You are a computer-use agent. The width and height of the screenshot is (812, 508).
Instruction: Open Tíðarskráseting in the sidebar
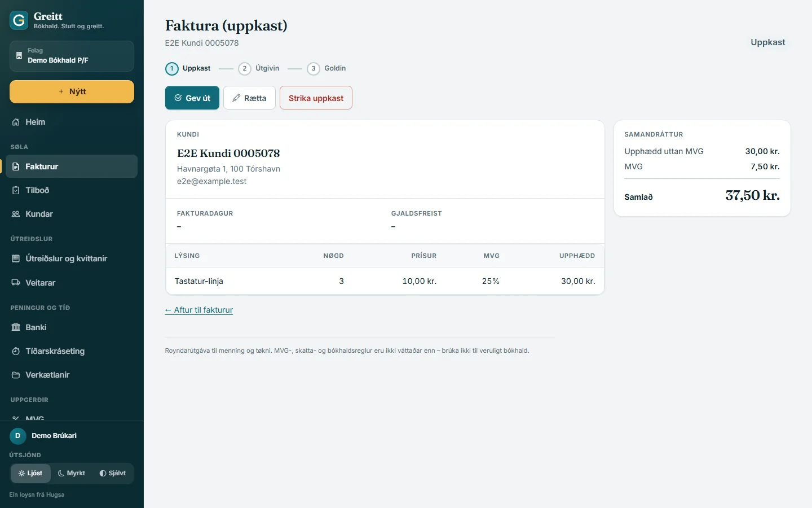[x=72, y=351]
